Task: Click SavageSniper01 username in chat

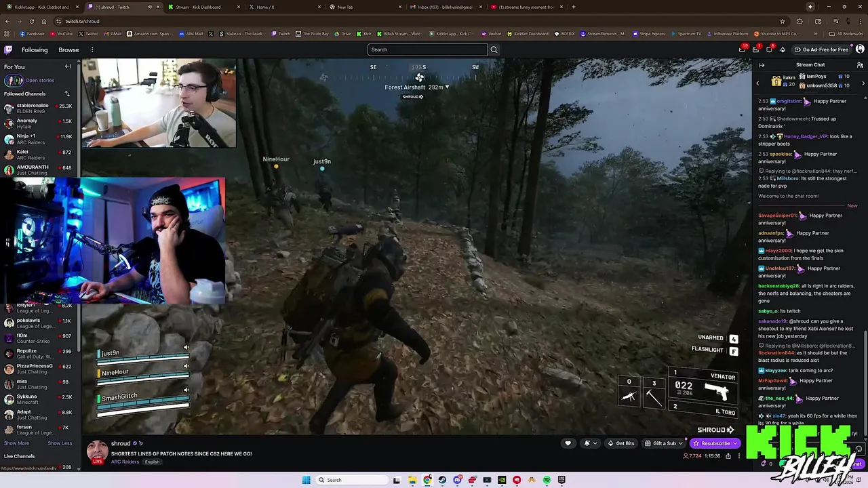Action: [777, 216]
